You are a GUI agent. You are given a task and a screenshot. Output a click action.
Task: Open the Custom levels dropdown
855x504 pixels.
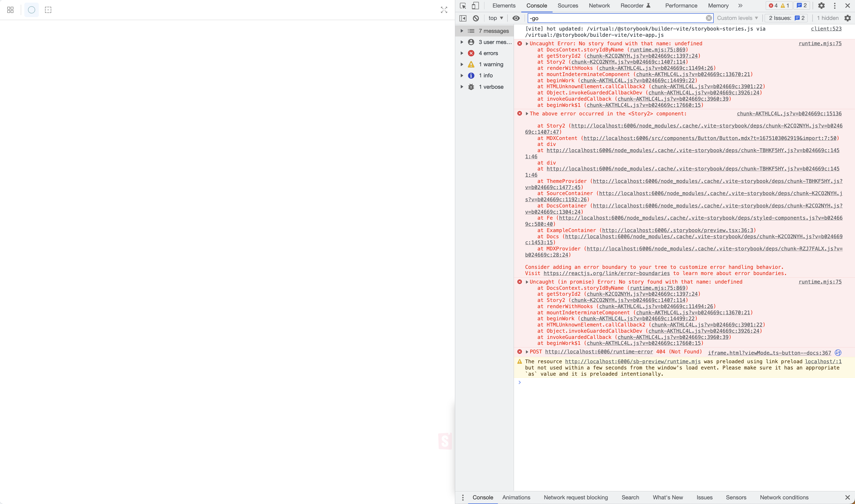tap(738, 18)
